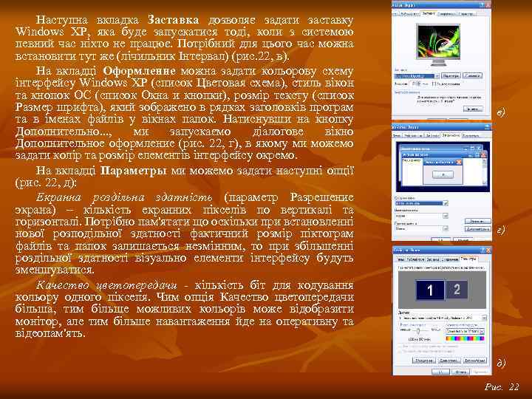Open Параметры tab in dialog г)

(x=470, y=136)
